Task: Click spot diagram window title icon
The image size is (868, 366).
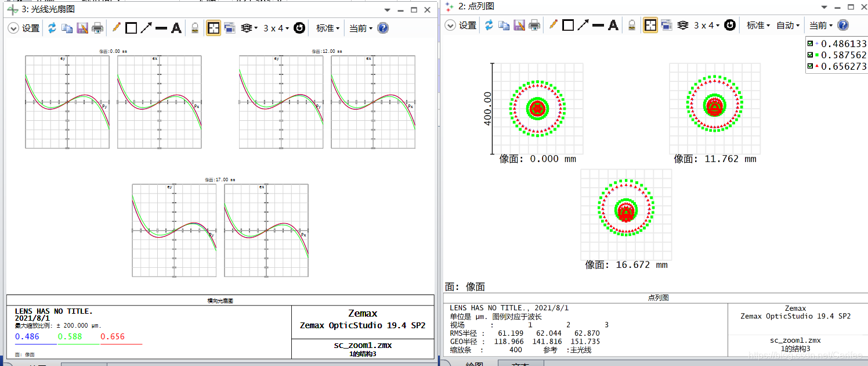Action: coord(450,6)
